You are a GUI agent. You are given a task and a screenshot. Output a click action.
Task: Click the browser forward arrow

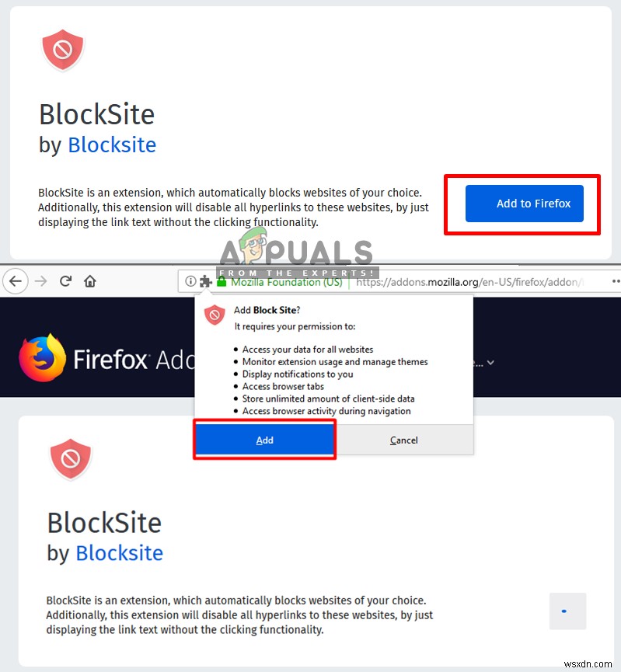[x=40, y=281]
